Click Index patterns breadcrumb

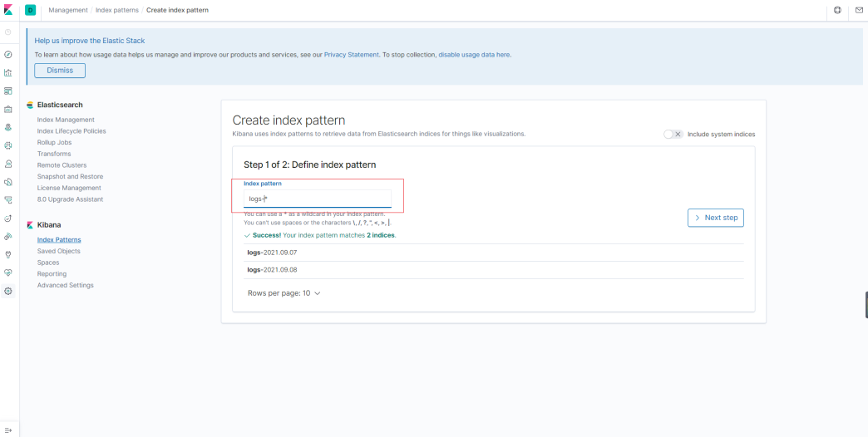click(x=116, y=10)
